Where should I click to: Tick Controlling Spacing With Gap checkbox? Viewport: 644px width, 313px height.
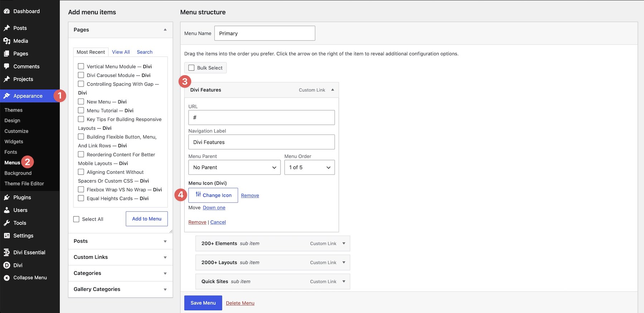click(x=81, y=84)
